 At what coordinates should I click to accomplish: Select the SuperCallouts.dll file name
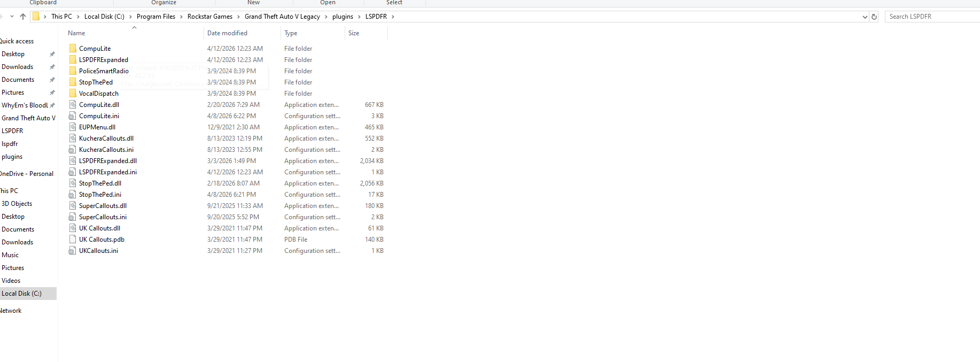[103, 206]
